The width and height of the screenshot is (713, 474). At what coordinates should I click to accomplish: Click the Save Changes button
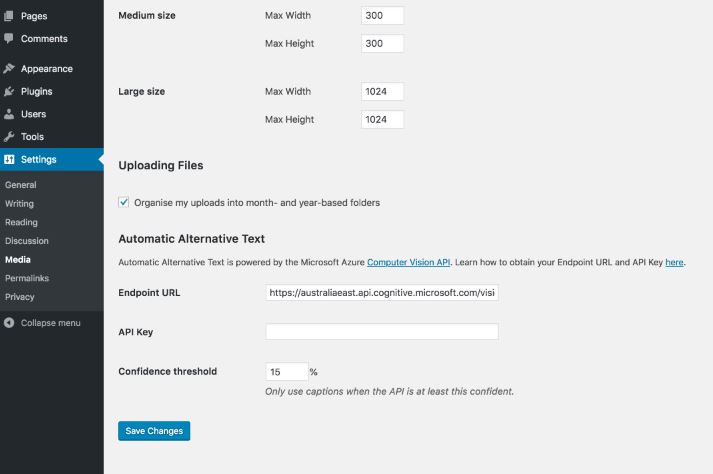coord(154,431)
